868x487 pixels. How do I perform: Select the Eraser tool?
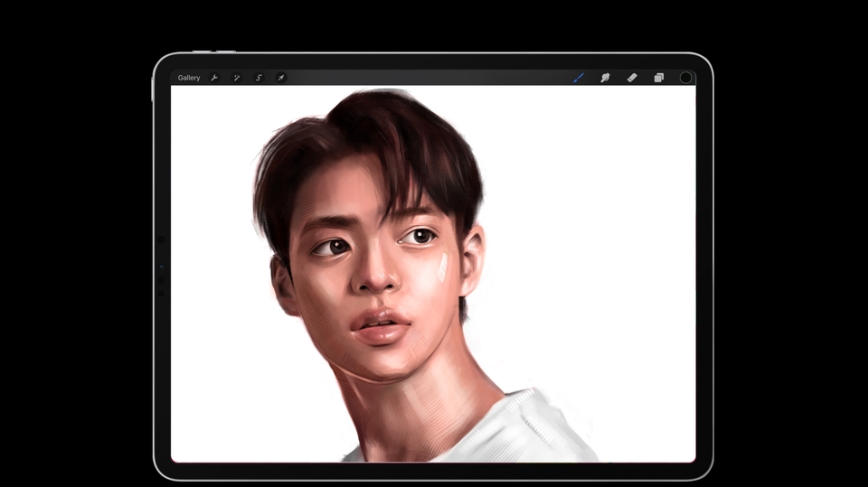[632, 78]
